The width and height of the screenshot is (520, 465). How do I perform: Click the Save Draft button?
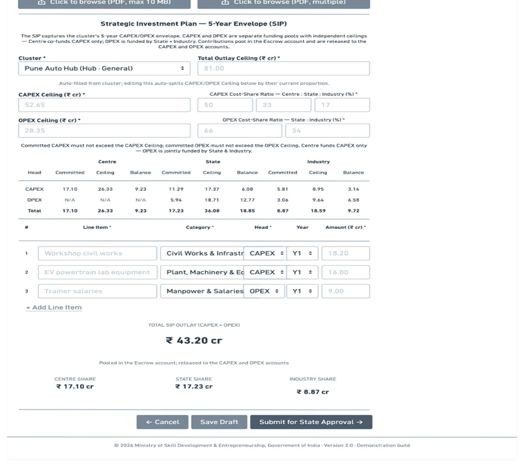click(219, 422)
